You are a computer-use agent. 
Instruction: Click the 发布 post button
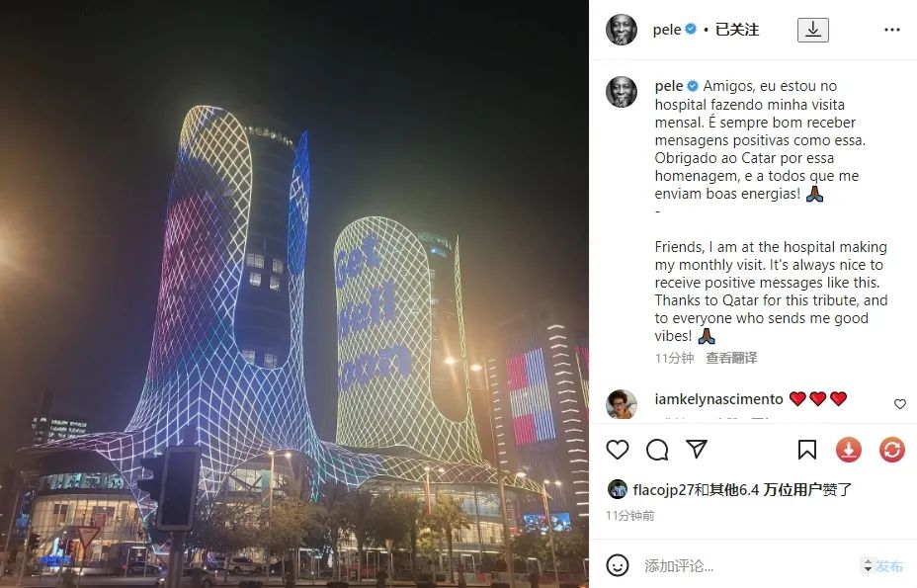889,566
